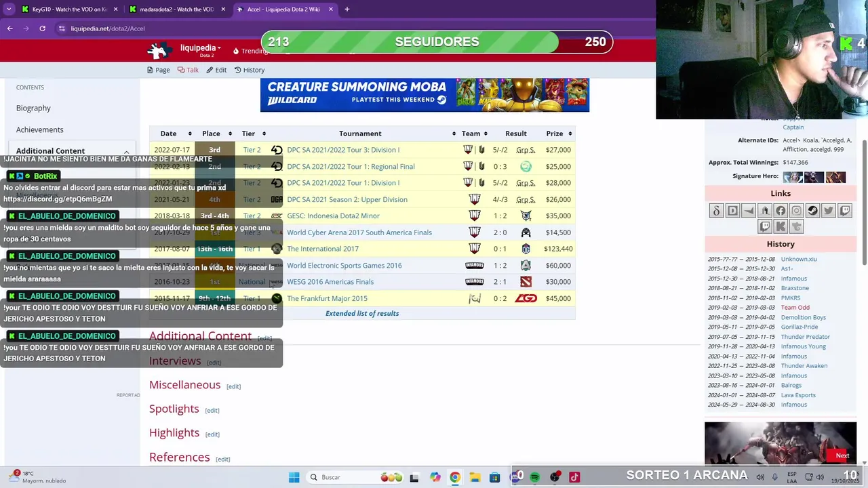This screenshot has width=868, height=488.
Task: Open the Instagram link icon
Action: [797, 211]
